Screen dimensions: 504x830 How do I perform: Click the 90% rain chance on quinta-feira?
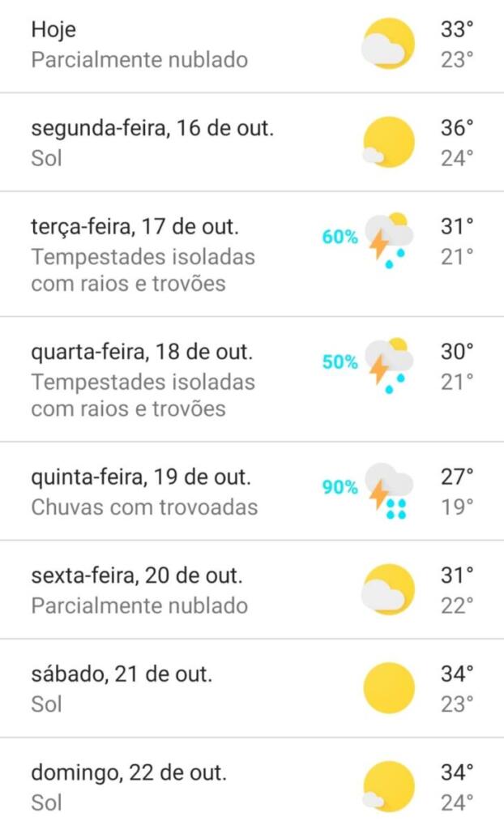(340, 487)
